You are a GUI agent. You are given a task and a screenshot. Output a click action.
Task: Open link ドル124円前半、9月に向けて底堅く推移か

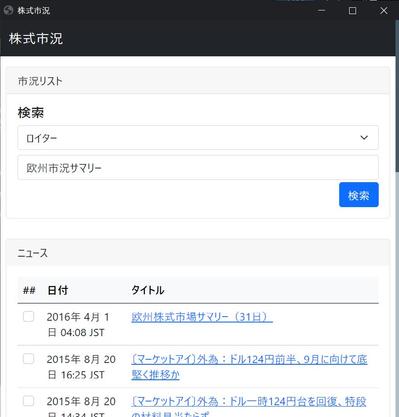point(249,367)
